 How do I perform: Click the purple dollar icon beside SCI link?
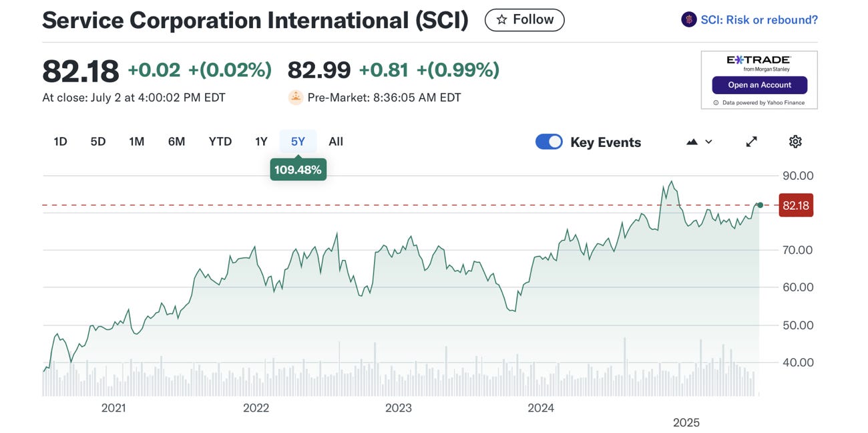click(688, 19)
